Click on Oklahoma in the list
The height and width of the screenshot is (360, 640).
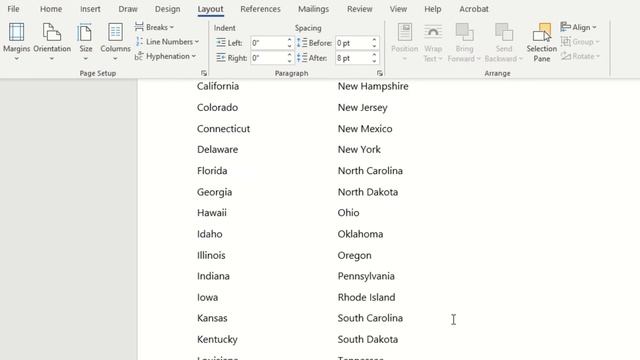(360, 234)
